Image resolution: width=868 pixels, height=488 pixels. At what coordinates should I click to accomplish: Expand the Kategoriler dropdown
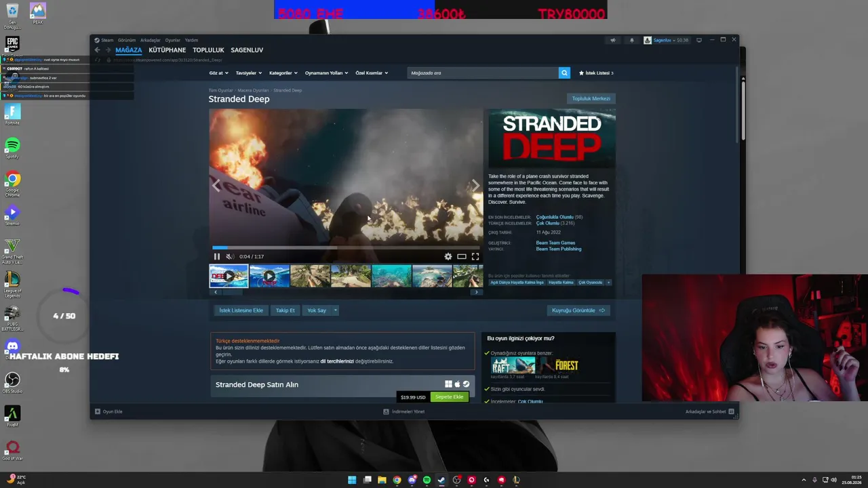(283, 73)
